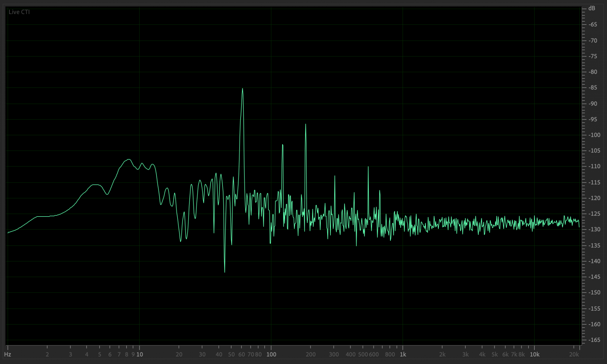Select the 400 Hz frequency axis label
Screen dimensions: 607x364
tap(351, 354)
